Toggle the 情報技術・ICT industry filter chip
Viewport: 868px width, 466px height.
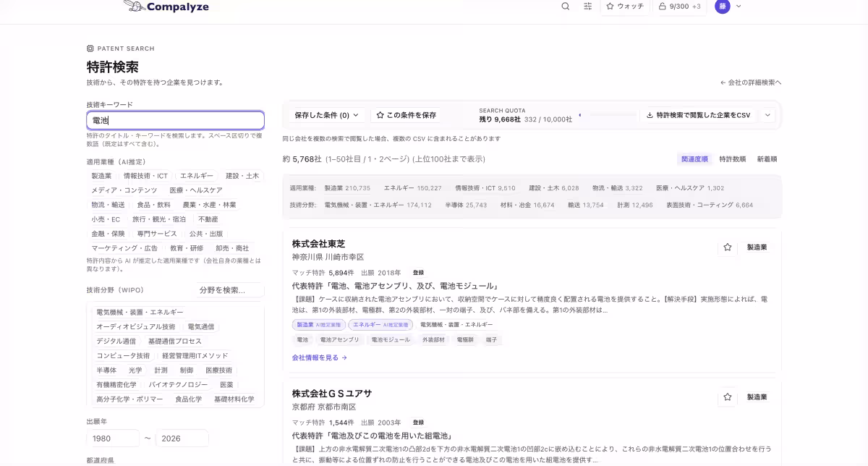(145, 176)
